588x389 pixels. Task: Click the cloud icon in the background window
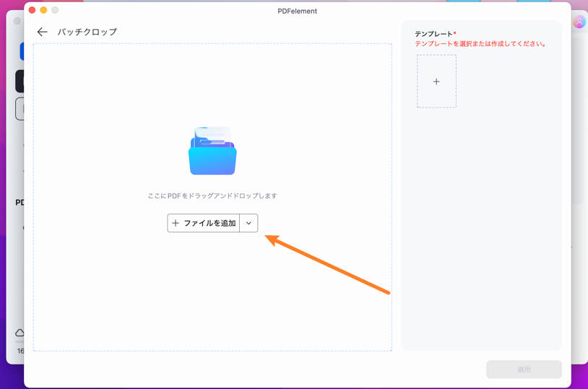[x=20, y=333]
